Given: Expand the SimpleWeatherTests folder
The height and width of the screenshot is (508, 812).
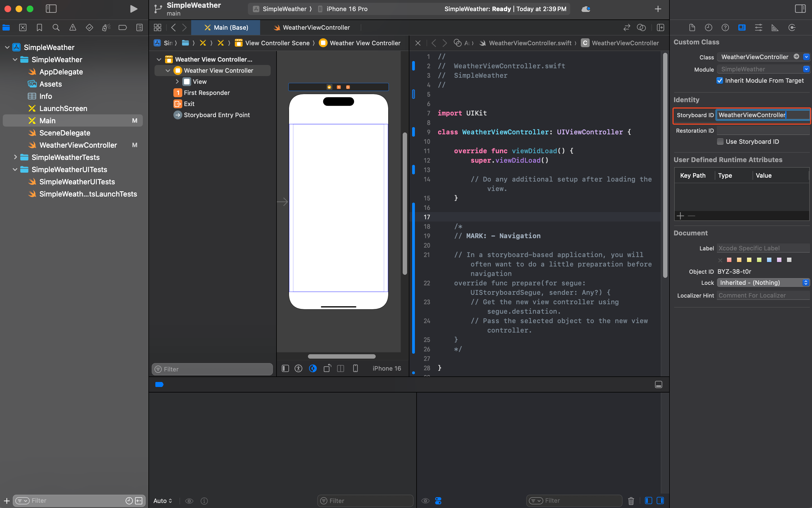Looking at the screenshot, I should (15, 157).
